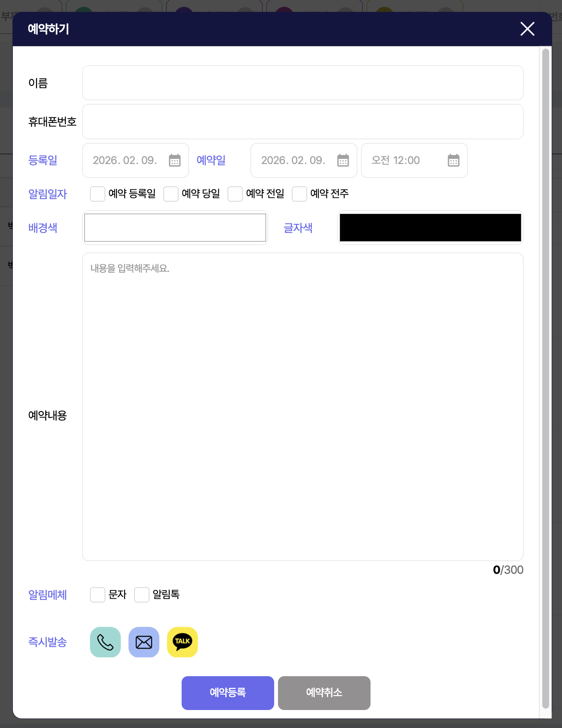562x728 pixels.
Task: Click the phone call instant send icon
Action: 105,642
